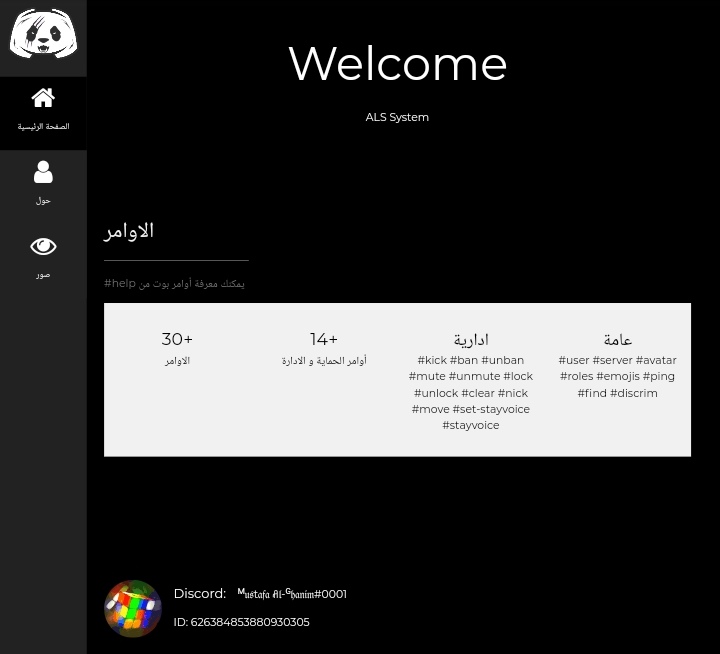Go to the الصفحة الرئيسية menu label
Image resolution: width=720 pixels, height=654 pixels.
[x=43, y=127]
